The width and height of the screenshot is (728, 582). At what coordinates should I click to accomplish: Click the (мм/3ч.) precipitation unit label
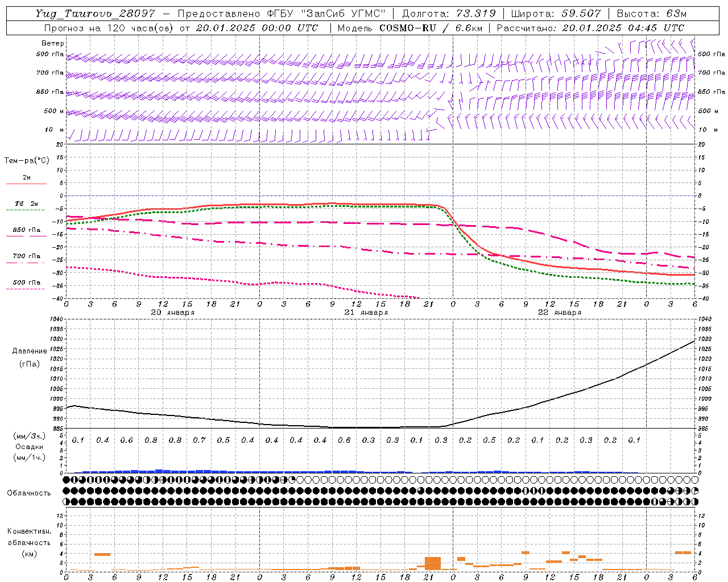pyautogui.click(x=30, y=436)
